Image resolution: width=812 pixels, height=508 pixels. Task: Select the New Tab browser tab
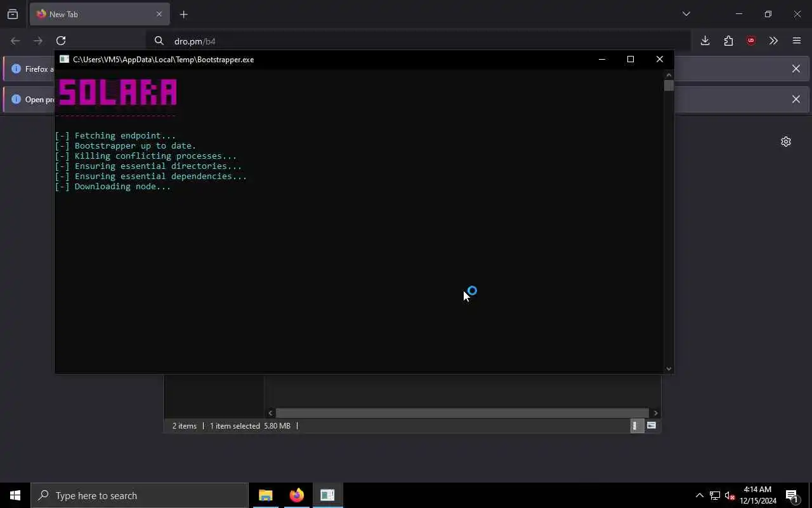100,14
